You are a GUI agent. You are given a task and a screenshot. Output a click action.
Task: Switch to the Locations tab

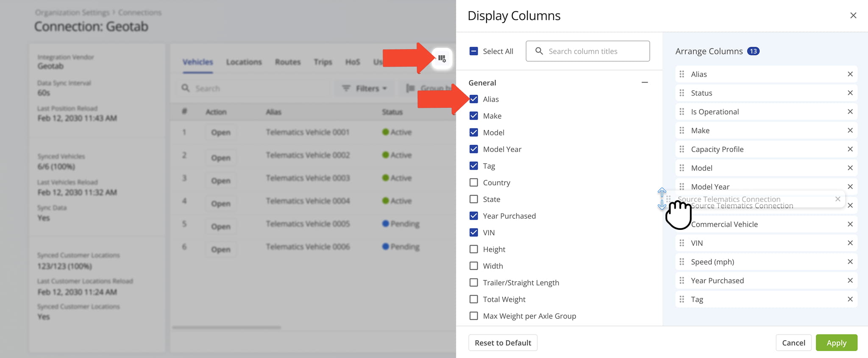(x=244, y=62)
